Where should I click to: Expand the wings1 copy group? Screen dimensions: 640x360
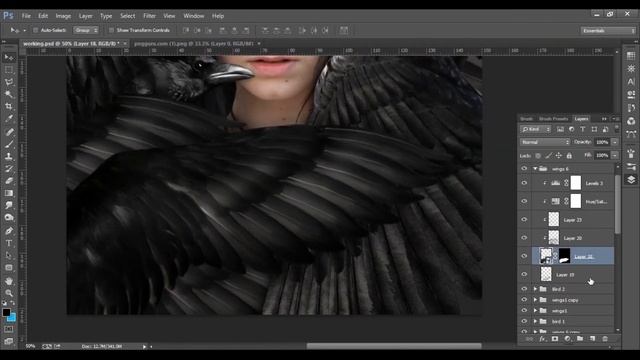[535, 300]
